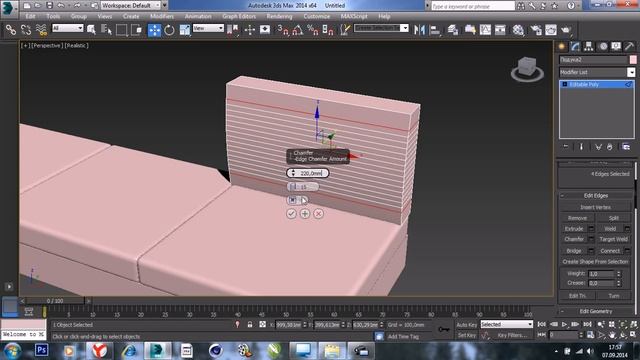Open the Tools menu

click(x=53, y=16)
